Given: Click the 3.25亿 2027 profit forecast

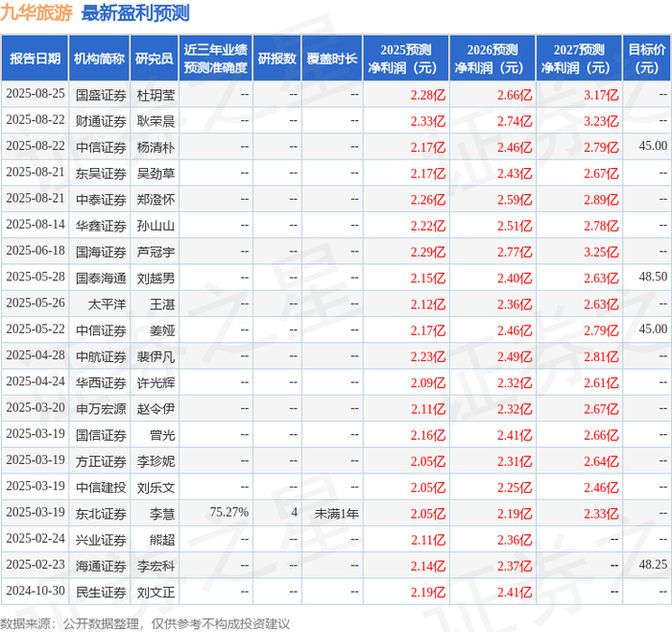Looking at the screenshot, I should pyautogui.click(x=601, y=252).
